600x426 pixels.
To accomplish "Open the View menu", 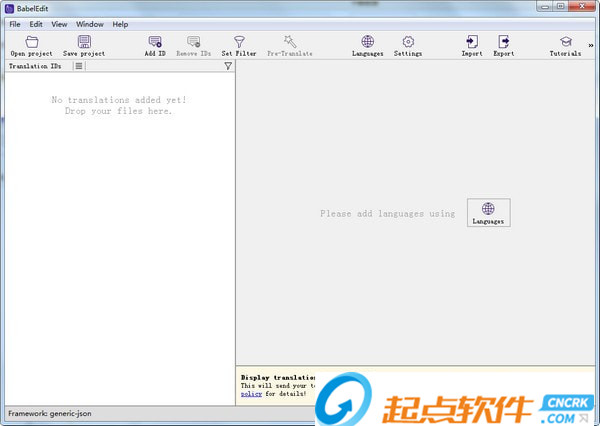I will tap(59, 24).
